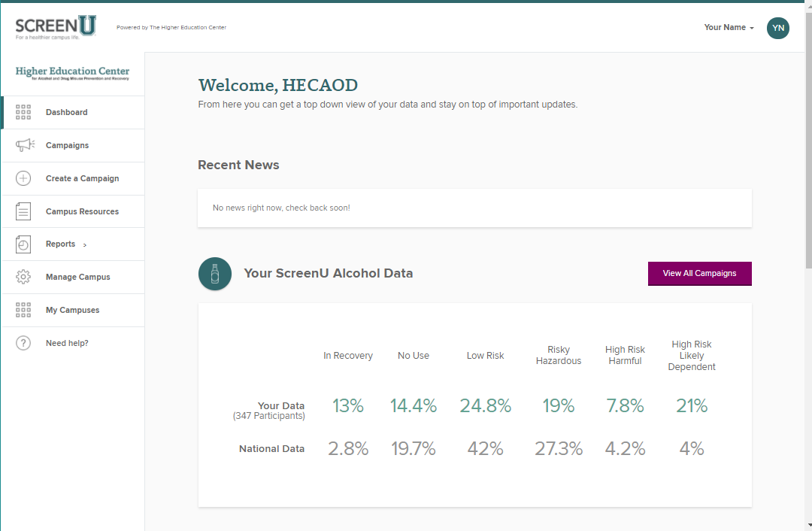The height and width of the screenshot is (531, 812).
Task: Click 'Your ScreenU Alcohol Data' heading
Action: point(329,273)
